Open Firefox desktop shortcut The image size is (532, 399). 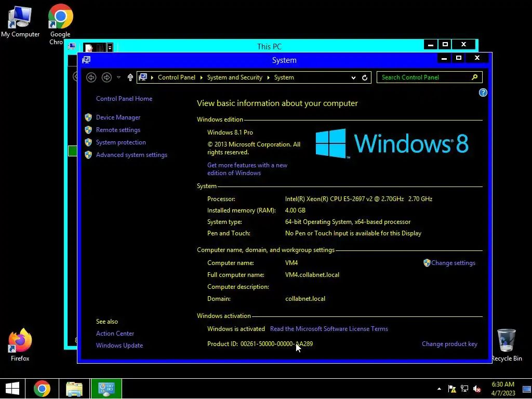pyautogui.click(x=20, y=344)
